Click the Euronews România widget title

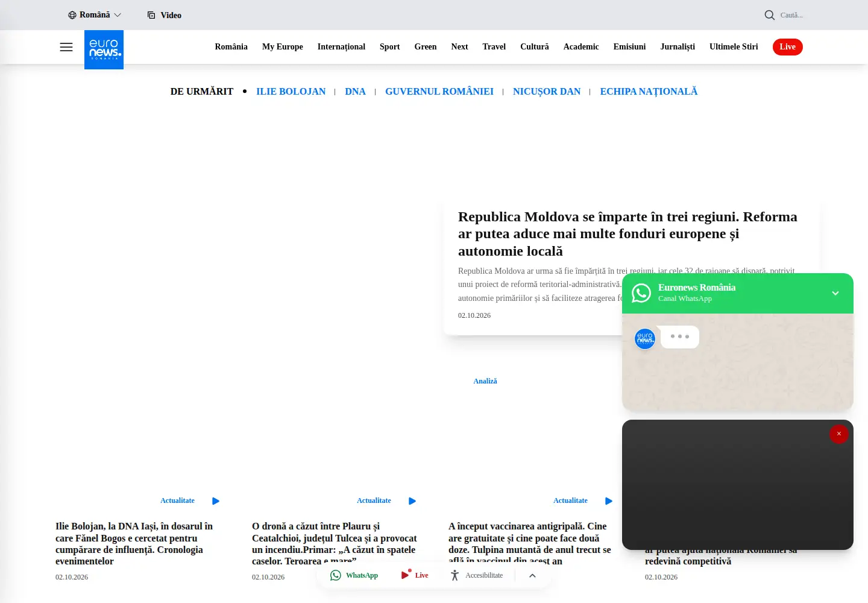click(697, 288)
